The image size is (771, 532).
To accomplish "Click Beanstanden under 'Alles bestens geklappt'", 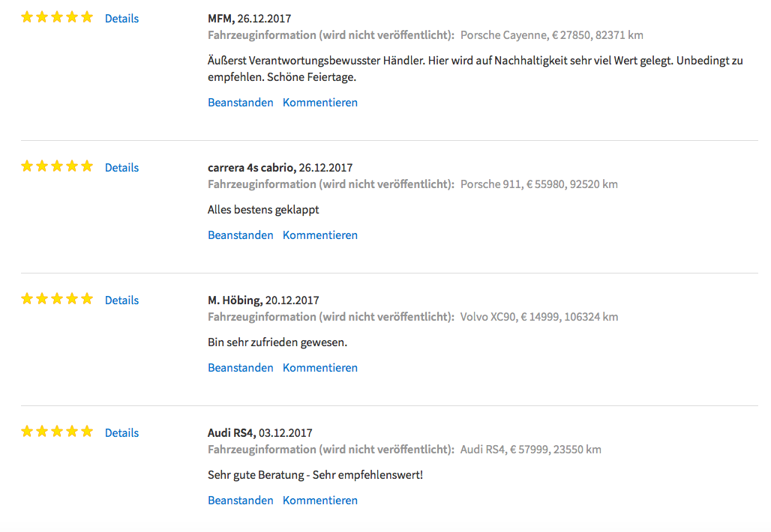I will [241, 235].
